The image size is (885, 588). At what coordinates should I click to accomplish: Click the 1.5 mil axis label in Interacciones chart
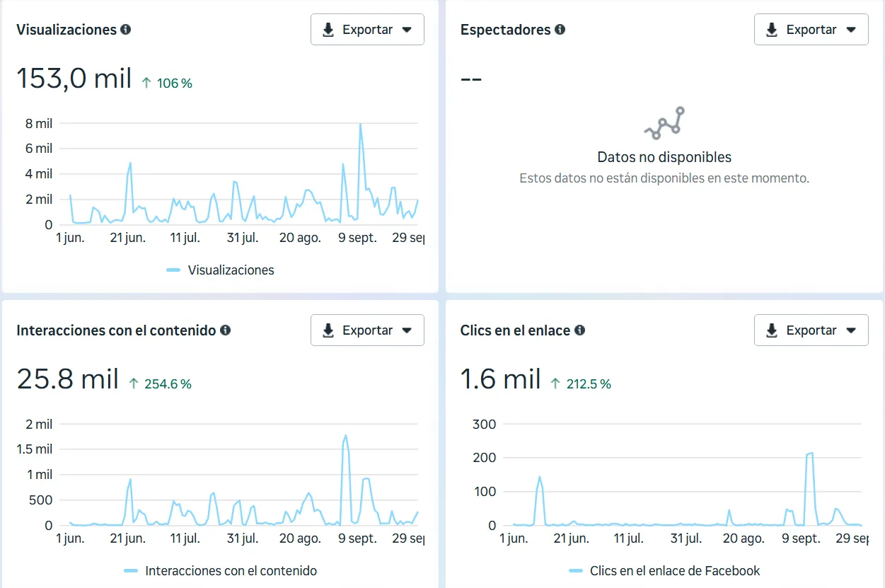(x=35, y=449)
